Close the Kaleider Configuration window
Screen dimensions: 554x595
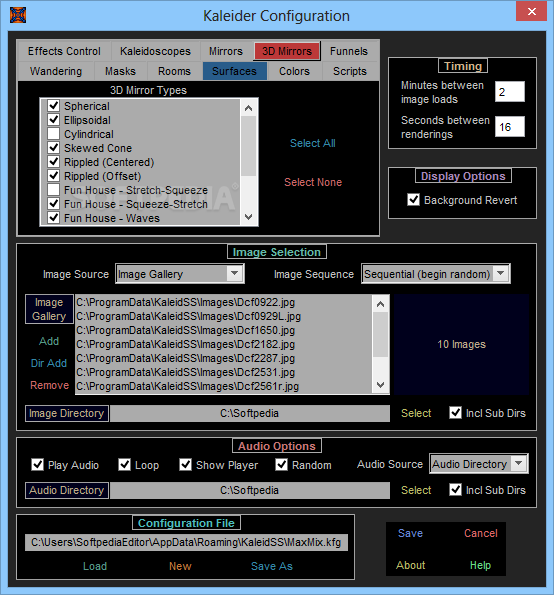coord(531,12)
